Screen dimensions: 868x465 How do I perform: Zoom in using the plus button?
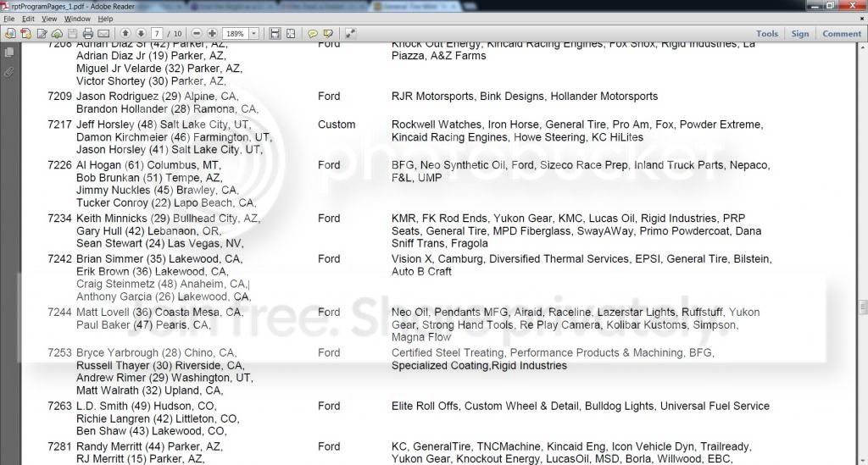(x=212, y=34)
